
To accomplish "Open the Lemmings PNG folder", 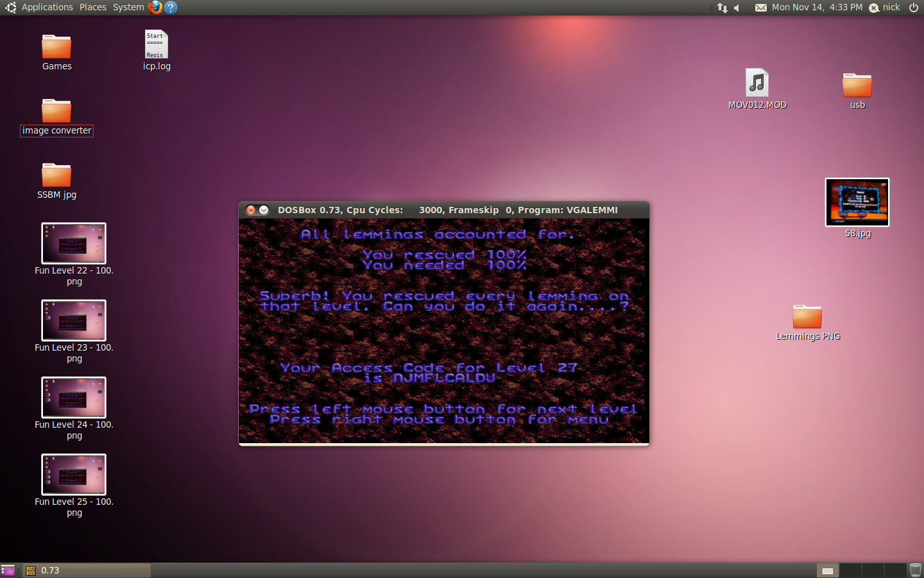I will tap(807, 317).
